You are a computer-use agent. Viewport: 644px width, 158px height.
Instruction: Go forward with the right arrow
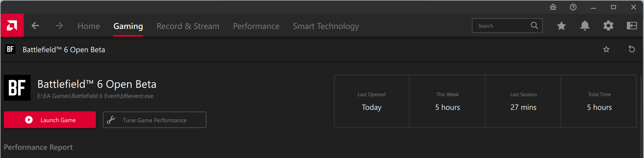(59, 26)
